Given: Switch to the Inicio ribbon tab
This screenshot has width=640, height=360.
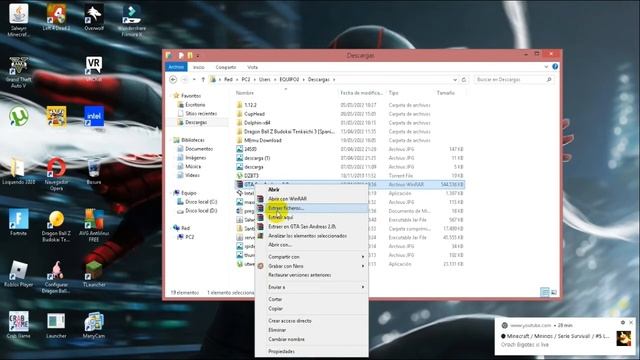Looking at the screenshot, I should (199, 67).
